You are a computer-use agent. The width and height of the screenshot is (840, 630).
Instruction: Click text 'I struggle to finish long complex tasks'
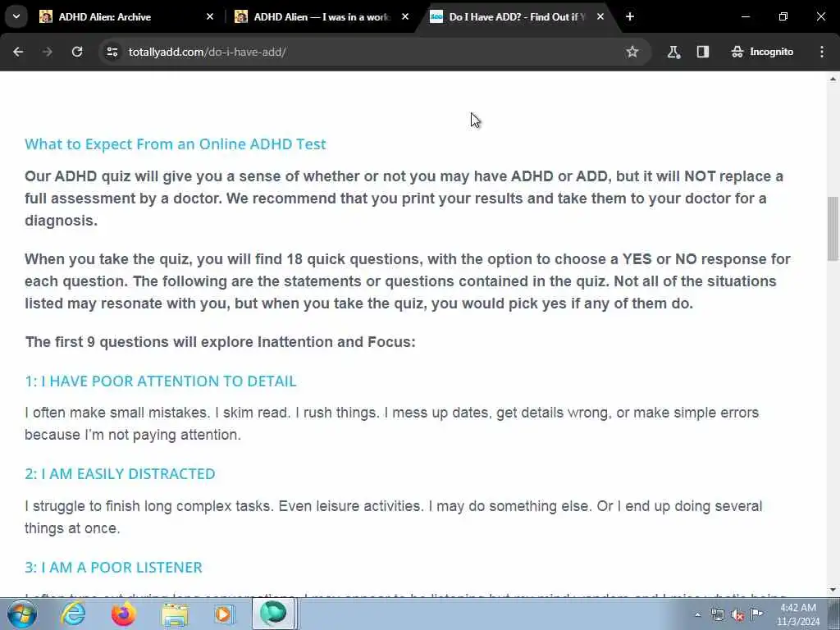click(x=148, y=506)
